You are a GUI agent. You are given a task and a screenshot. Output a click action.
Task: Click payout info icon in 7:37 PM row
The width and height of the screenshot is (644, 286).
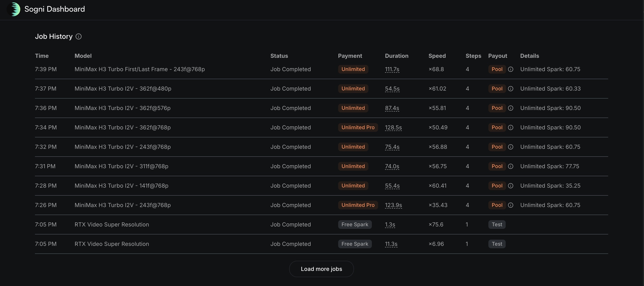510,89
